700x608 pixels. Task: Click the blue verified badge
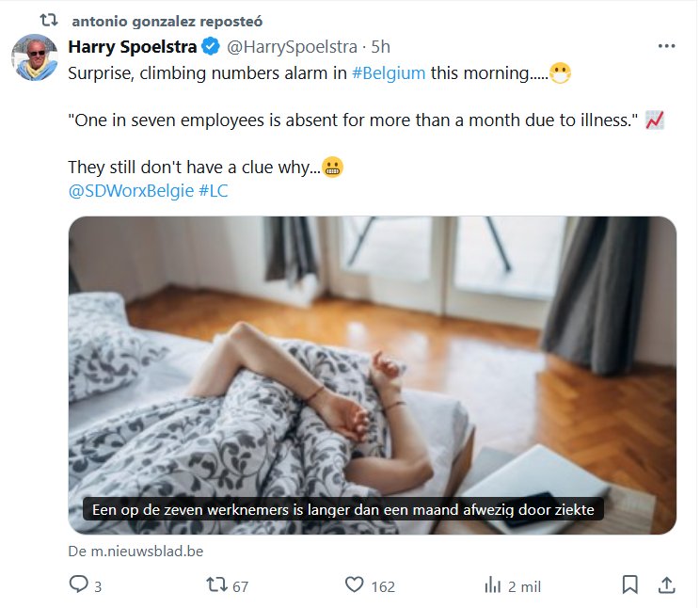pos(213,46)
